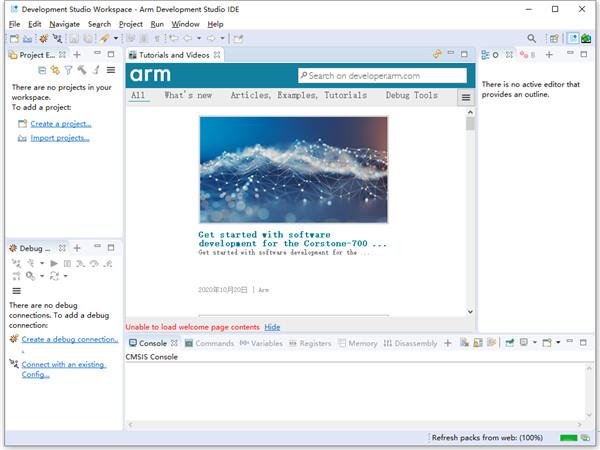Minimize the Outline panel
The height and width of the screenshot is (450, 600).
click(570, 52)
